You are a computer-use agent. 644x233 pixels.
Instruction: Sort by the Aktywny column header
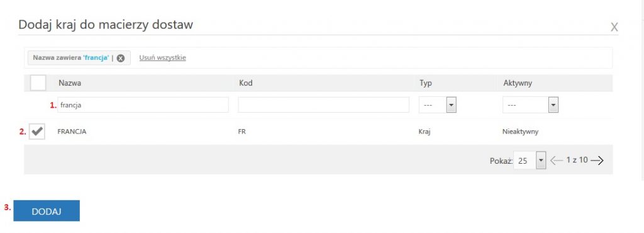pyautogui.click(x=518, y=83)
